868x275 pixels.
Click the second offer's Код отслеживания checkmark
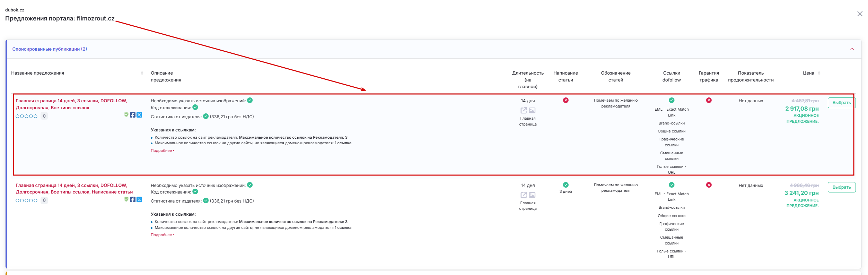[x=195, y=191]
